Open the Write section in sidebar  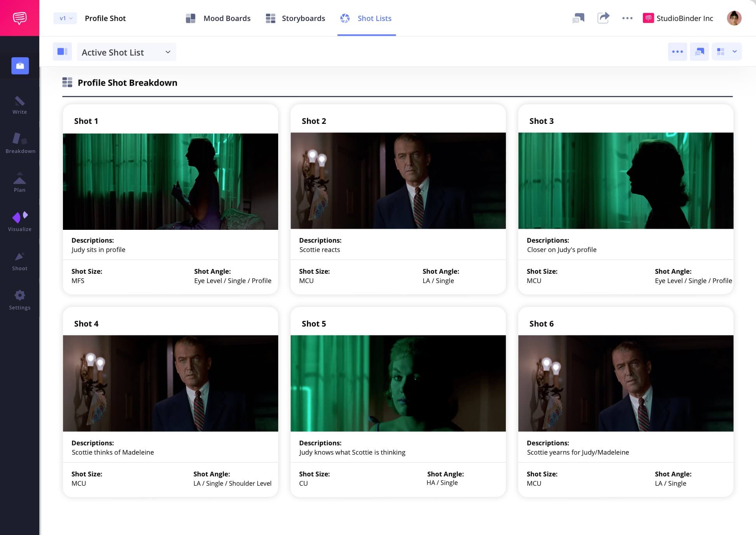19,105
